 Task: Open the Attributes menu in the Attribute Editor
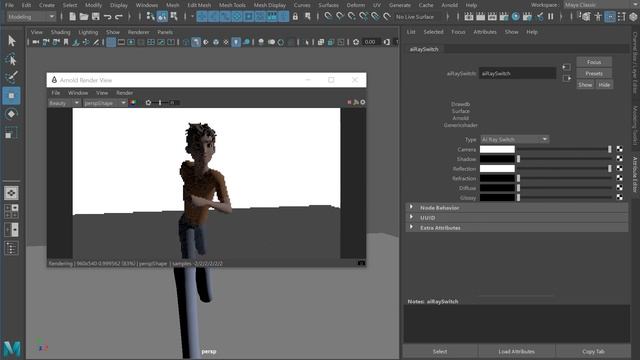485,32
